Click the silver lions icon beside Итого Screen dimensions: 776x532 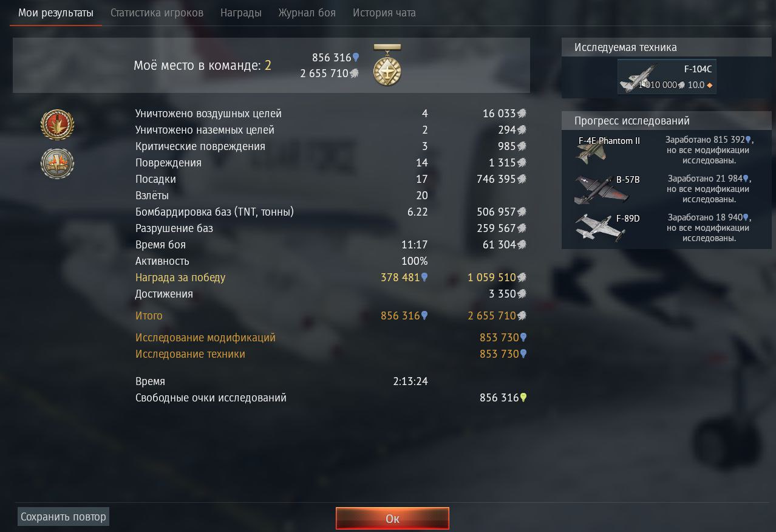click(x=522, y=316)
